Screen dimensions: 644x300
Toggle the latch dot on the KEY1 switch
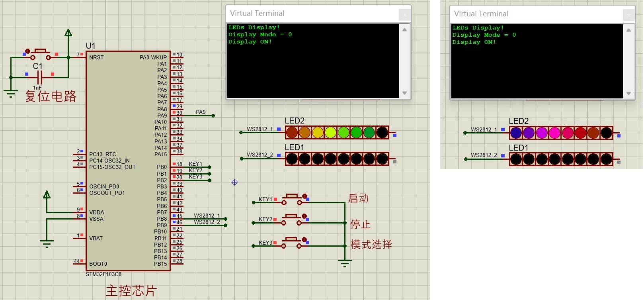[304, 196]
